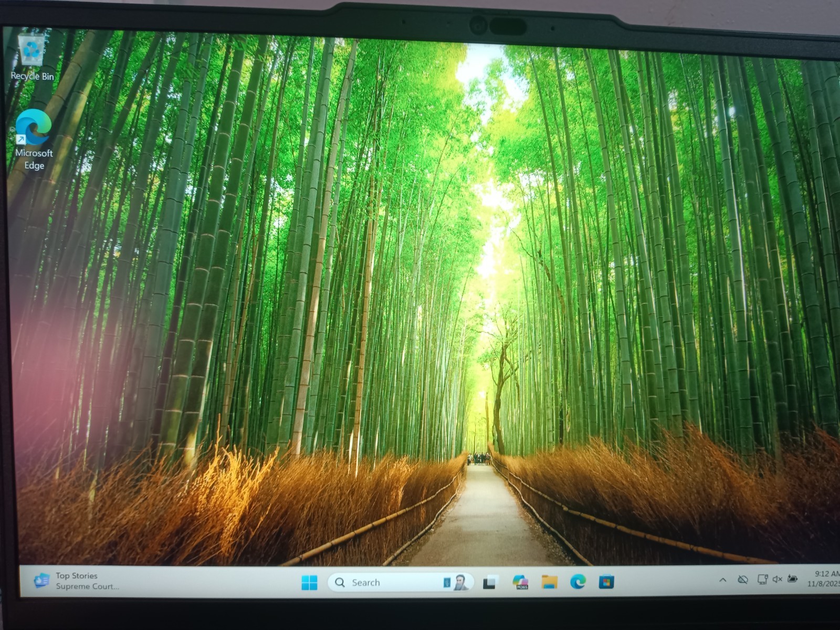Click the OneDrive not-synced cloud icon
This screenshot has height=630, width=840.
coord(742,580)
